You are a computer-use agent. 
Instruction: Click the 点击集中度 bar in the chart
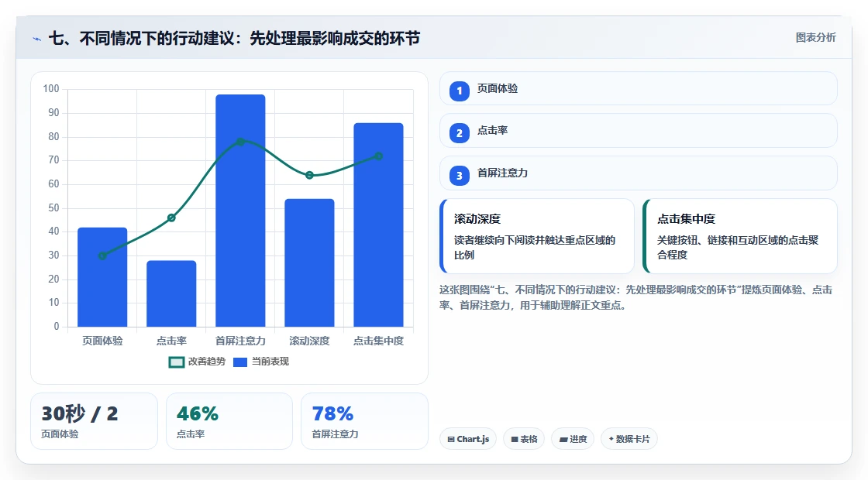pyautogui.click(x=379, y=225)
